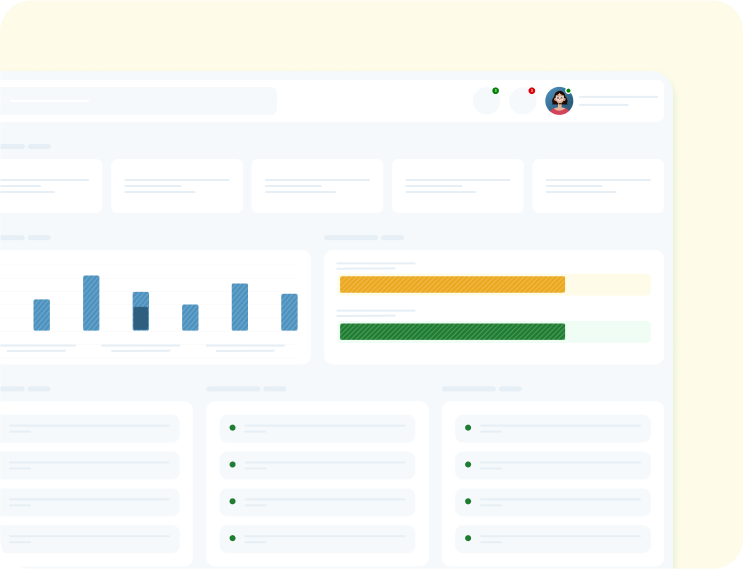
Task: Click the green badge on the header icon
Action: tap(495, 91)
